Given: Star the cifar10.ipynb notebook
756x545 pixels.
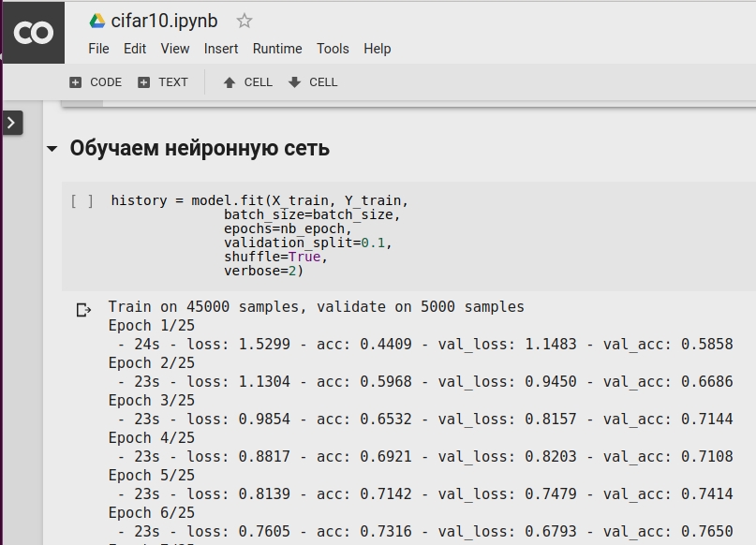Looking at the screenshot, I should click(245, 21).
